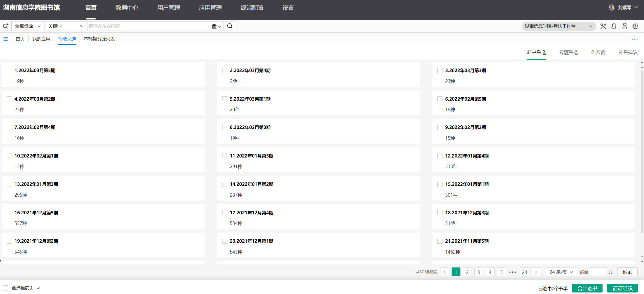Open the settings gear icon

point(635,26)
